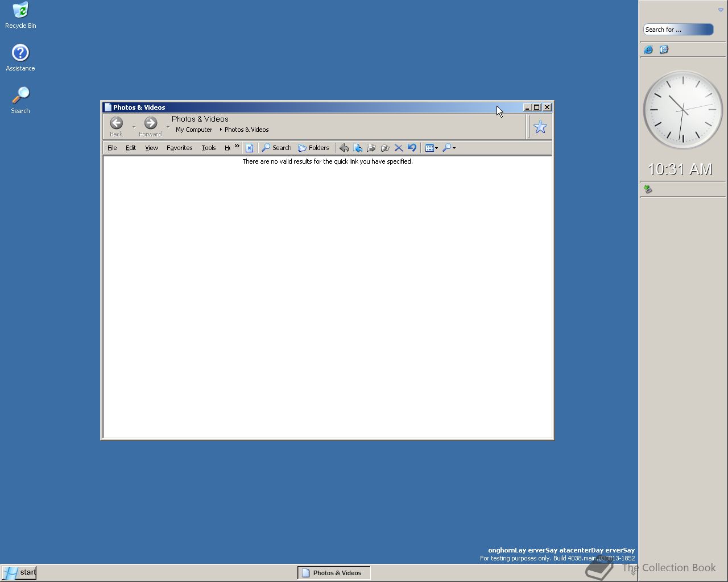Maximize the Photos & Videos window
728x582 pixels.
(536, 107)
